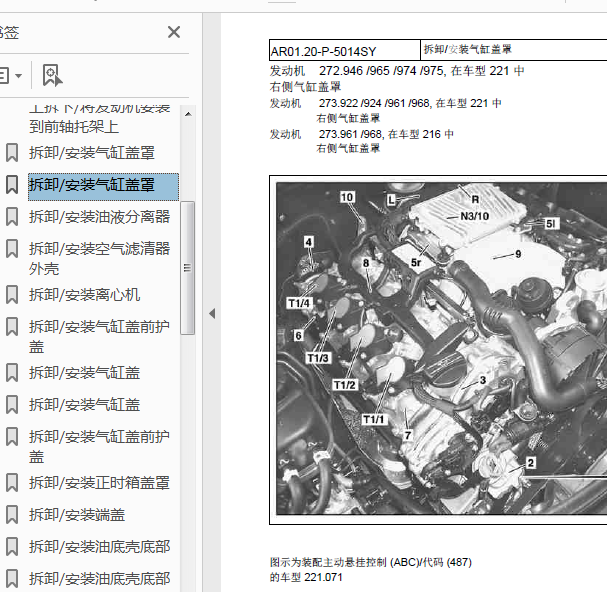Select the highlighted 拆卸/安装气缸盖罩 bookmark
The height and width of the screenshot is (592, 607).
103,187
